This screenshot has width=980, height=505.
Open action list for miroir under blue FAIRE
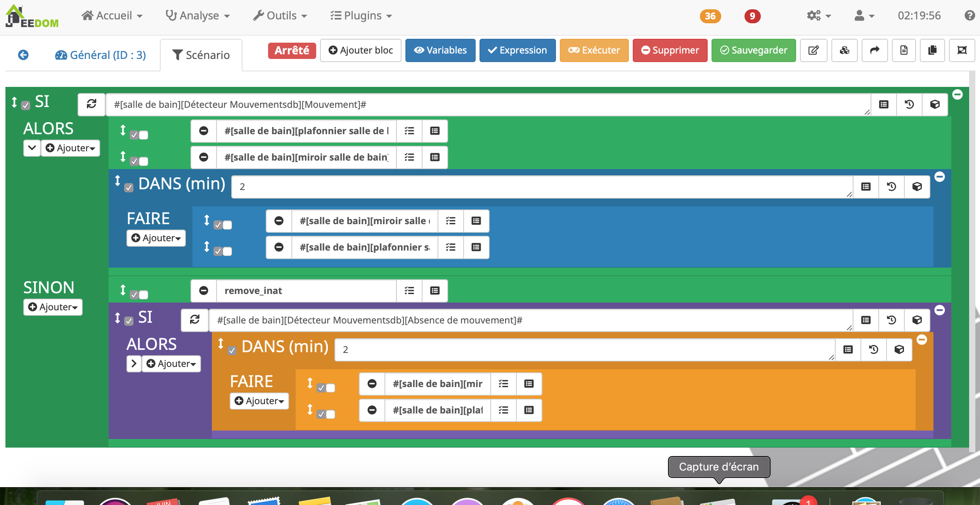(450, 221)
